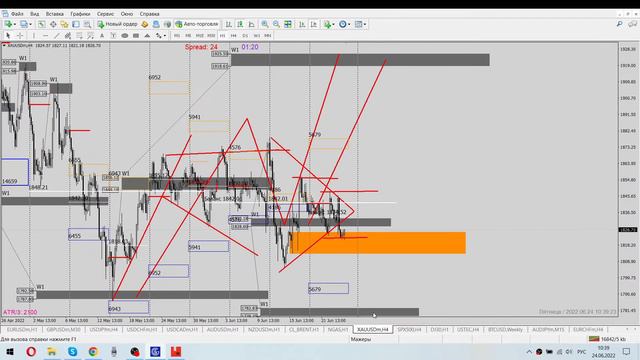
Task: Expand the templates dropdown arrow
Action: pos(365,24)
